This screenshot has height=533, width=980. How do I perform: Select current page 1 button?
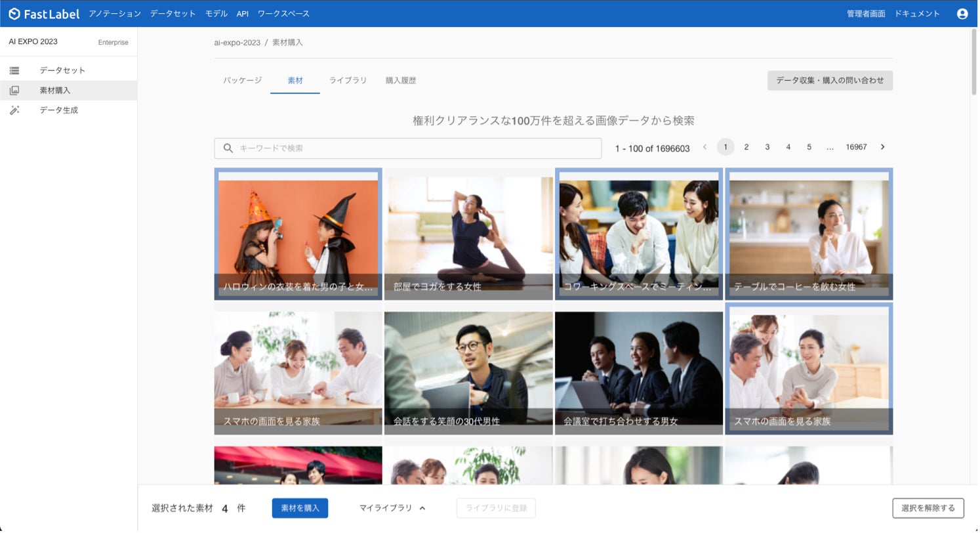click(725, 147)
